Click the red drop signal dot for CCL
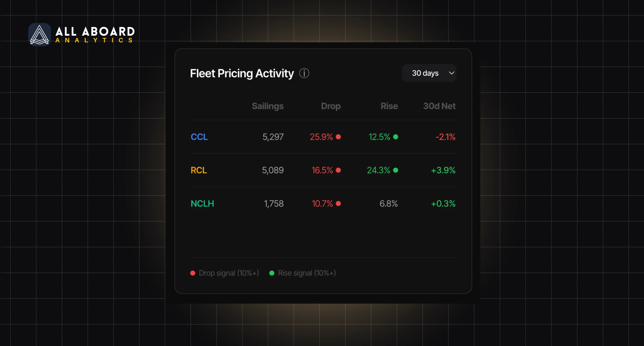The height and width of the screenshot is (346, 644). 338,137
